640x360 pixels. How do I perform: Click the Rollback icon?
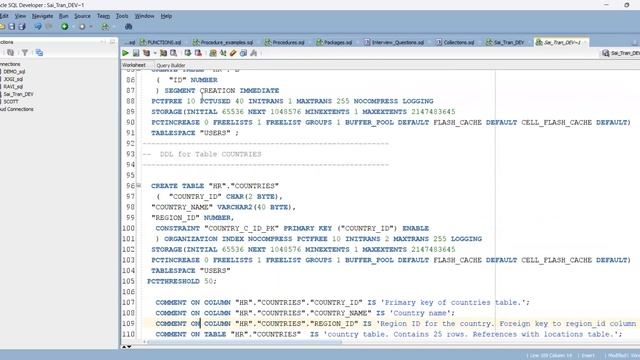coord(198,53)
